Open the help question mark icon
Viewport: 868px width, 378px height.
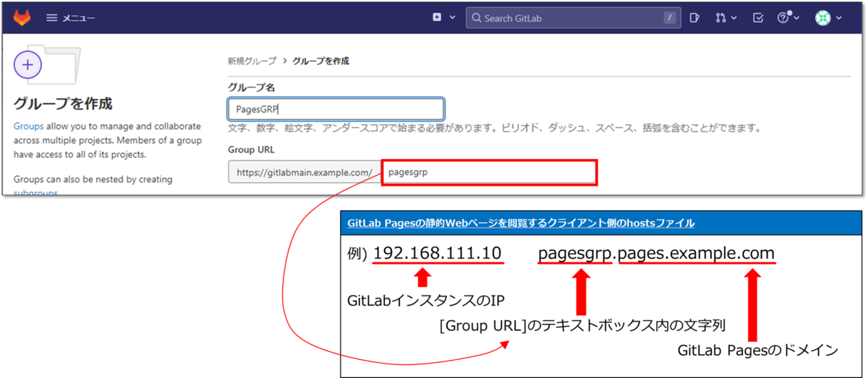coord(783,18)
